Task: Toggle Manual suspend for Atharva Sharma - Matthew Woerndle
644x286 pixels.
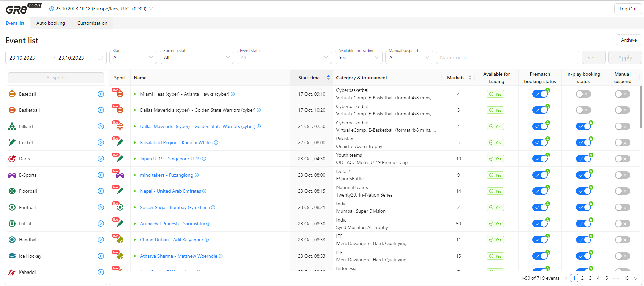Action: click(x=622, y=256)
